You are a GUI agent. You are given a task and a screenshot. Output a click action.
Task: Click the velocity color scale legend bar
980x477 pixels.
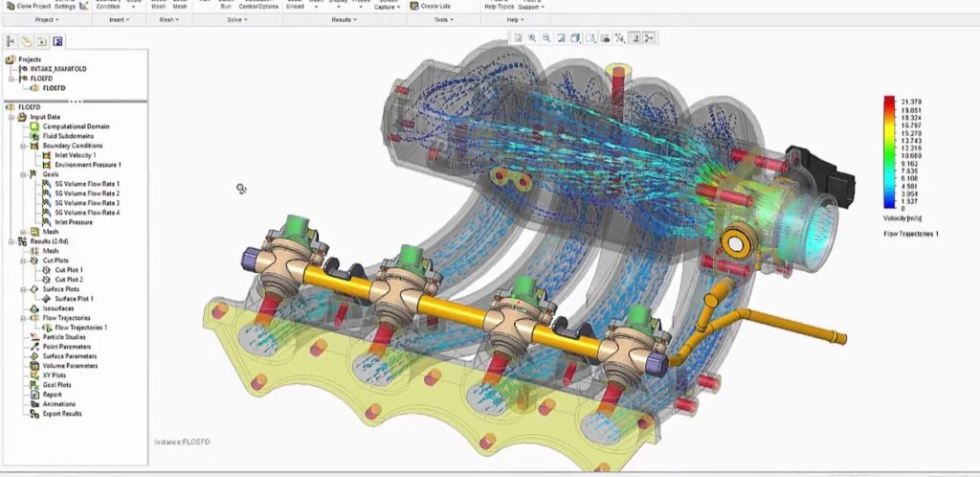pyautogui.click(x=889, y=151)
